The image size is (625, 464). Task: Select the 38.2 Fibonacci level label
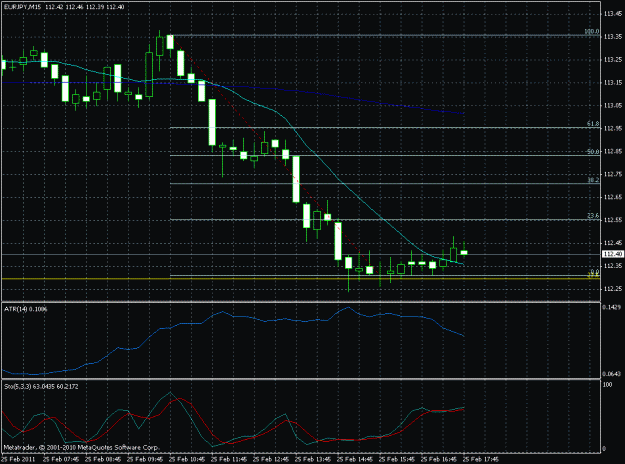593,180
